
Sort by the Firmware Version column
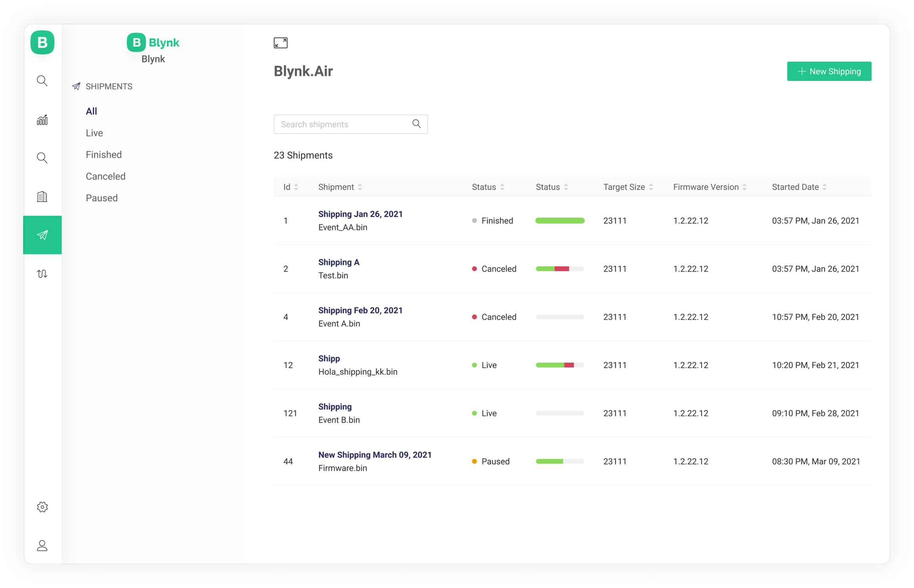click(x=744, y=187)
